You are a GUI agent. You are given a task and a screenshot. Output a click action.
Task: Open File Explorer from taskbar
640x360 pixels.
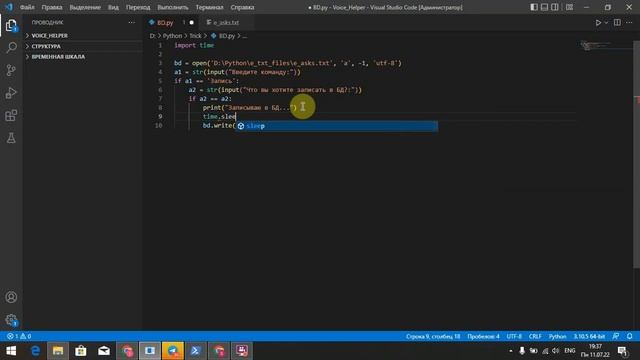[58, 351]
